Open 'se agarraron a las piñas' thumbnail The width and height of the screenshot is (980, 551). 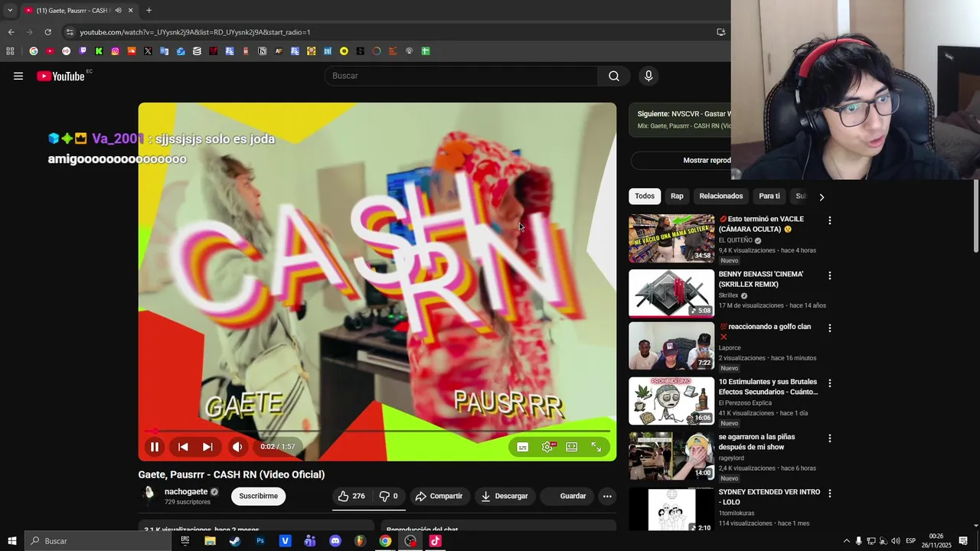point(671,456)
